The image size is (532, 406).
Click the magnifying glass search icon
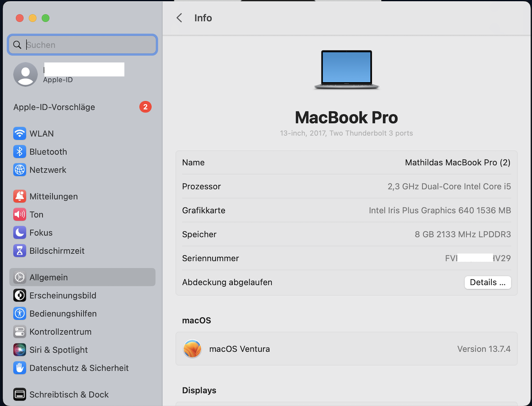click(17, 45)
